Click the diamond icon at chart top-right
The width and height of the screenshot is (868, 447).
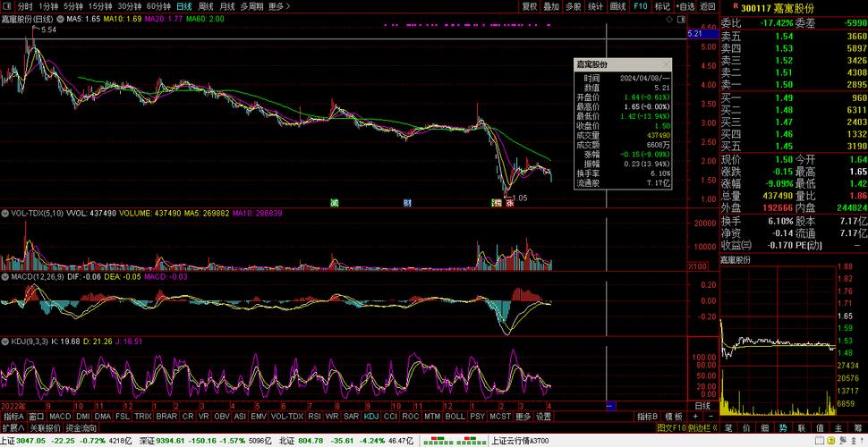coord(670,19)
